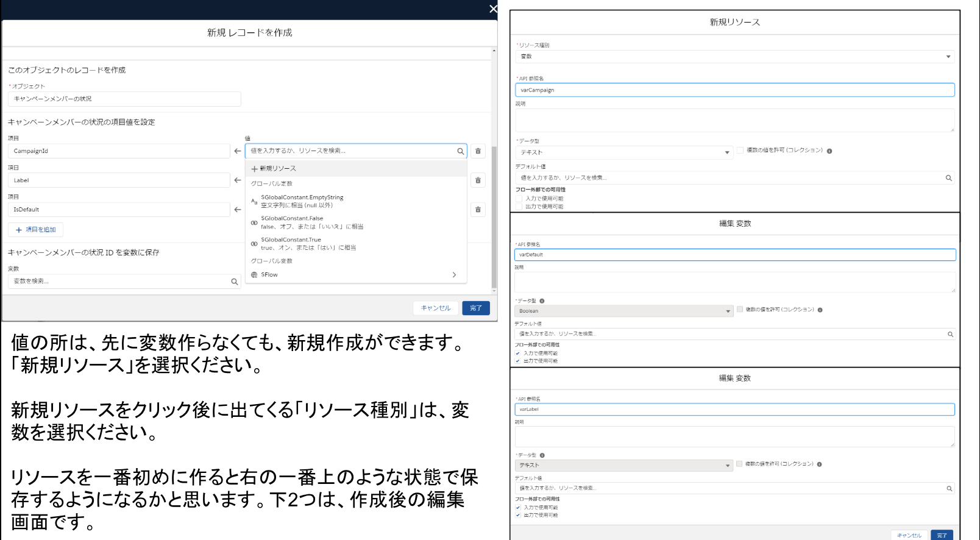Expand the $Flow global variable submenu
Viewport: 980px width, 540px height.
[x=453, y=275]
